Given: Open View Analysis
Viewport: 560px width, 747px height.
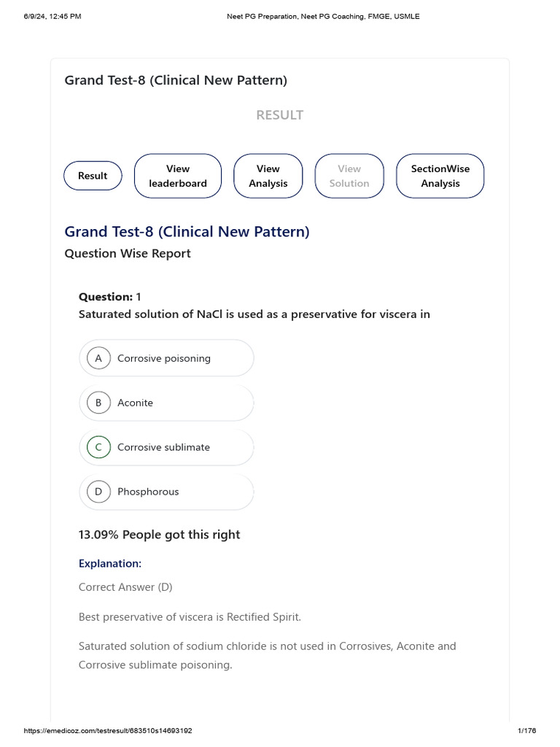Looking at the screenshot, I should pyautogui.click(x=268, y=176).
